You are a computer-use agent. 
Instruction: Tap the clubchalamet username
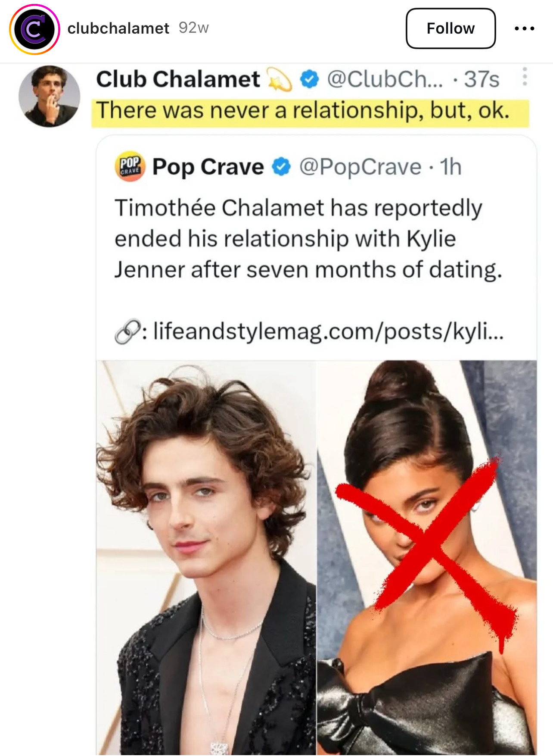click(x=118, y=28)
